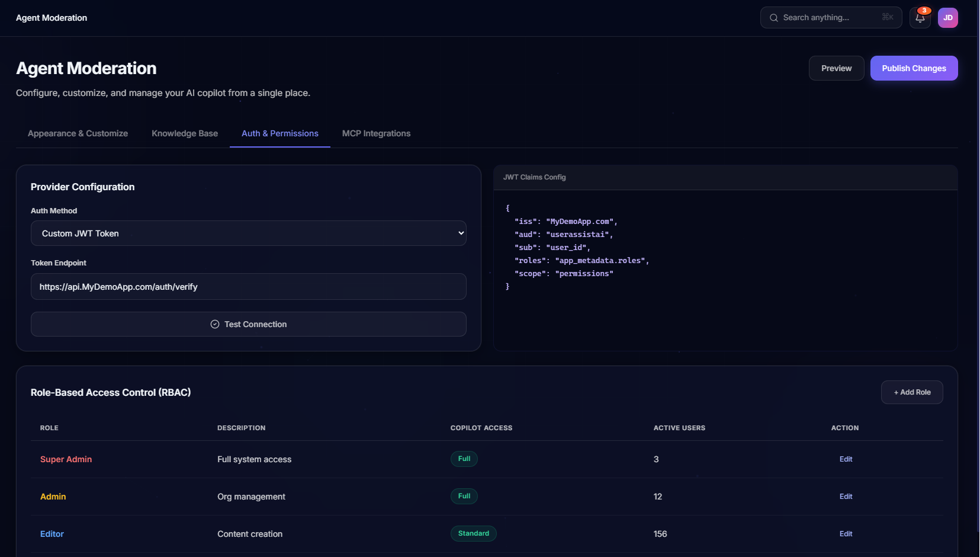Switch to the Knowledge Base tab

[x=185, y=133]
